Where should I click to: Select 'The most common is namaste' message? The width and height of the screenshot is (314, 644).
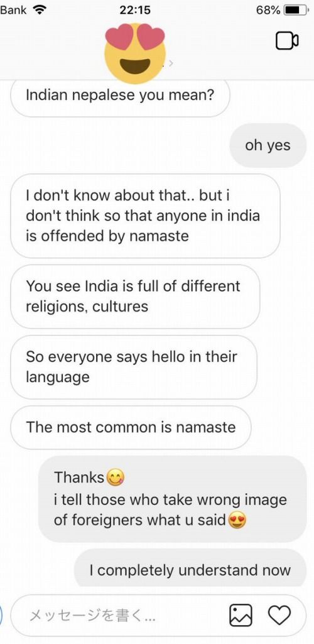tap(131, 428)
